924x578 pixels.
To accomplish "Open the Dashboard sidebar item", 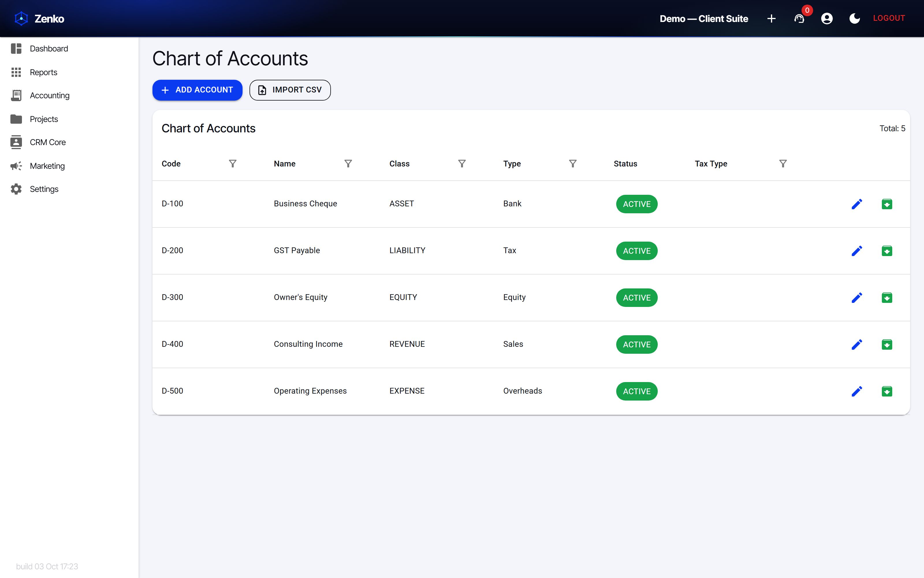I will coord(69,49).
